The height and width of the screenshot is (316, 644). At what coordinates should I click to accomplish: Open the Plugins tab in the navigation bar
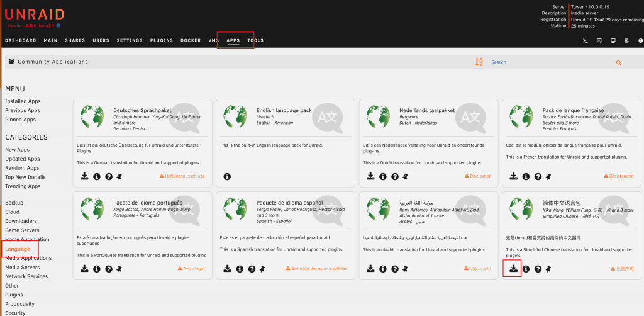162,40
